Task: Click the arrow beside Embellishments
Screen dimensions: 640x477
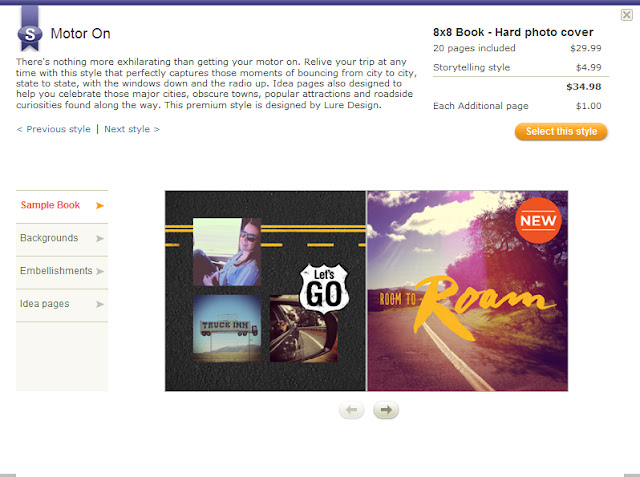Action: point(100,271)
